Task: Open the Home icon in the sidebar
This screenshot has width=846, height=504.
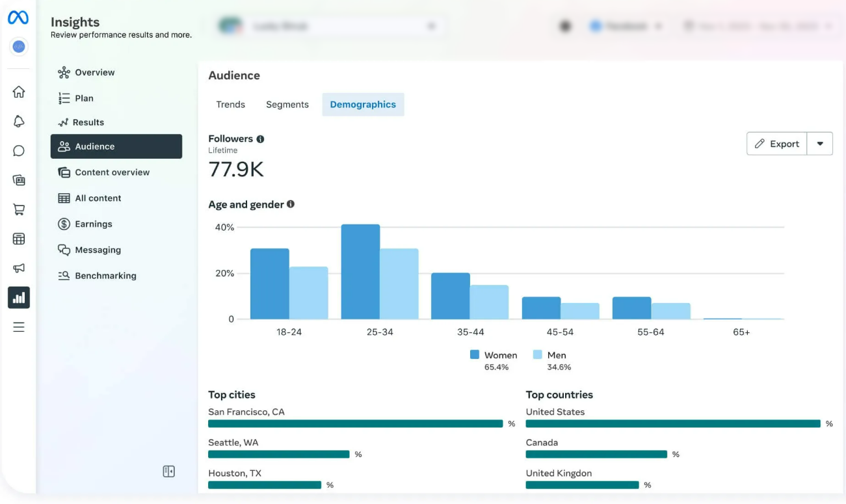Action: [x=19, y=92]
